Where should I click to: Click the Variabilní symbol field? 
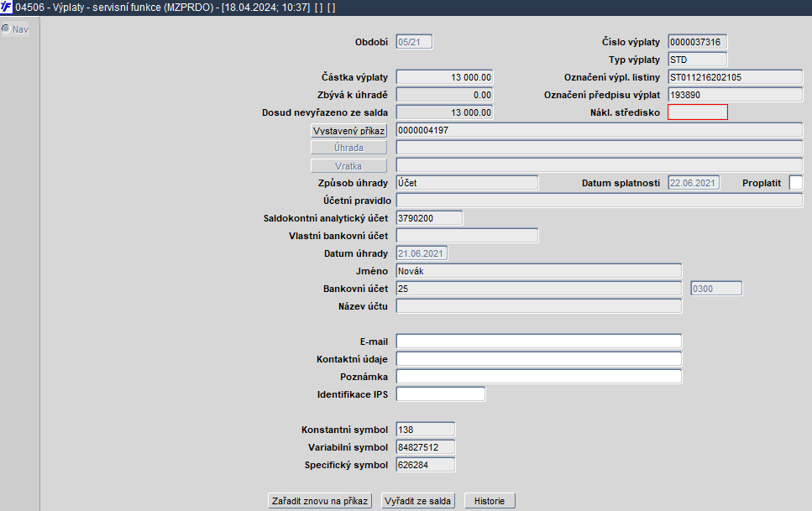426,446
